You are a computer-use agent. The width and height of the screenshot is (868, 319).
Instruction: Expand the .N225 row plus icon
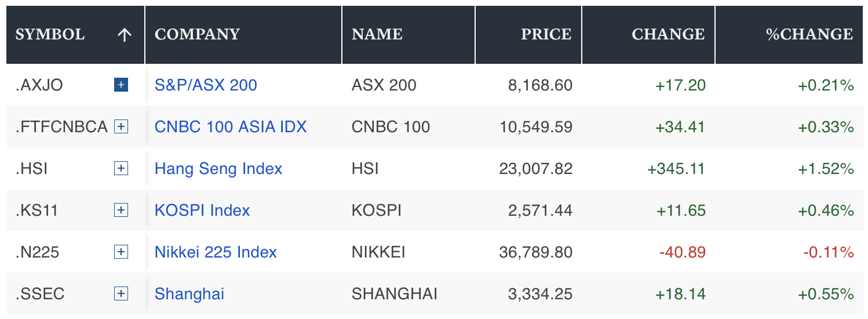point(121,252)
